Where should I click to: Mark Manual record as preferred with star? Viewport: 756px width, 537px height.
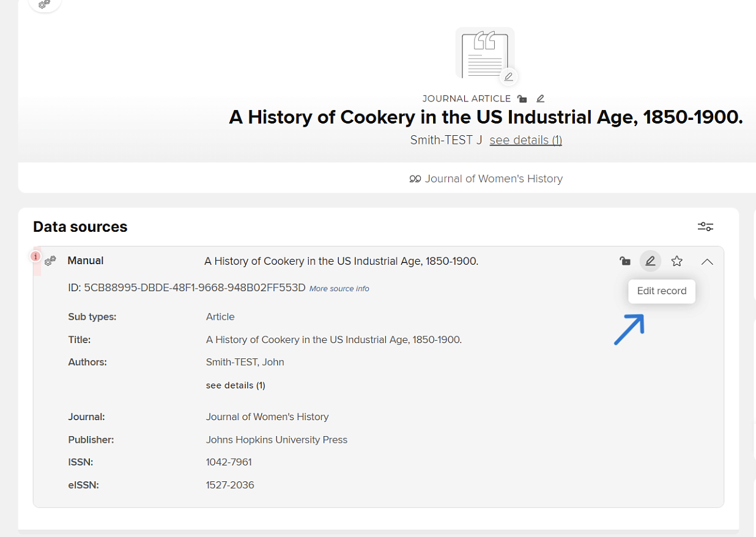676,261
